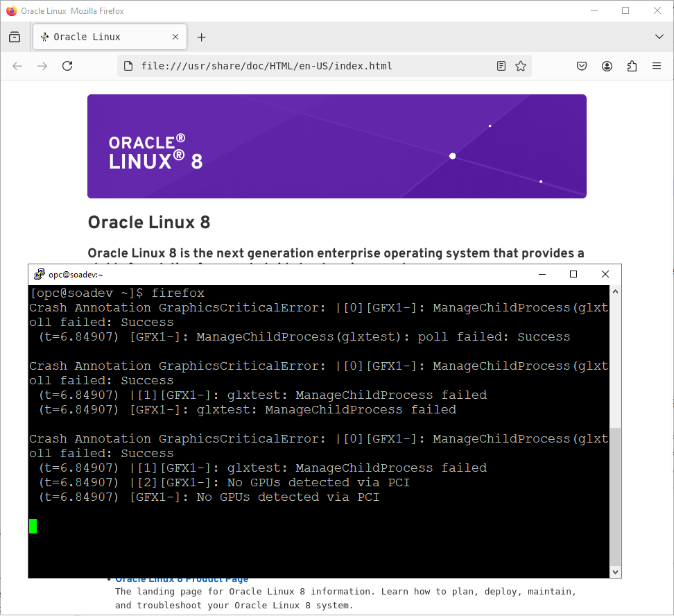Maximize the Firefox window
674x616 pixels.
pyautogui.click(x=625, y=11)
